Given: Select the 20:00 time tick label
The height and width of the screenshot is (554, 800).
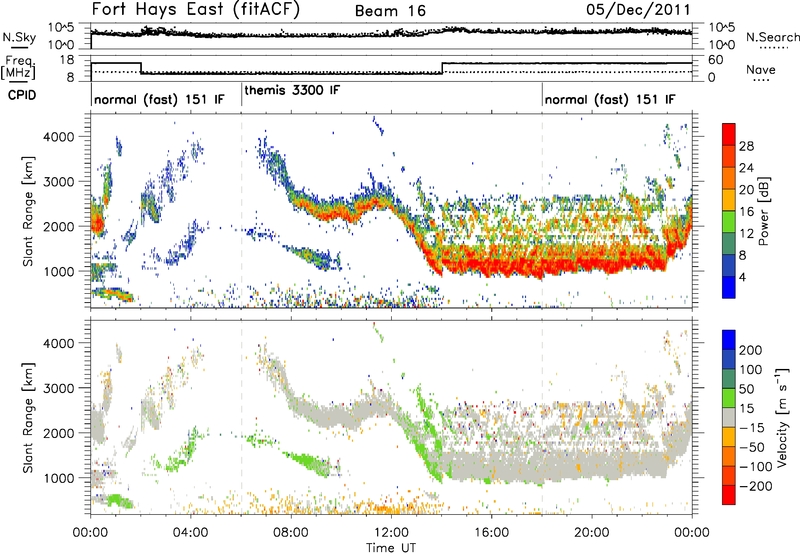Looking at the screenshot, I should 592,533.
